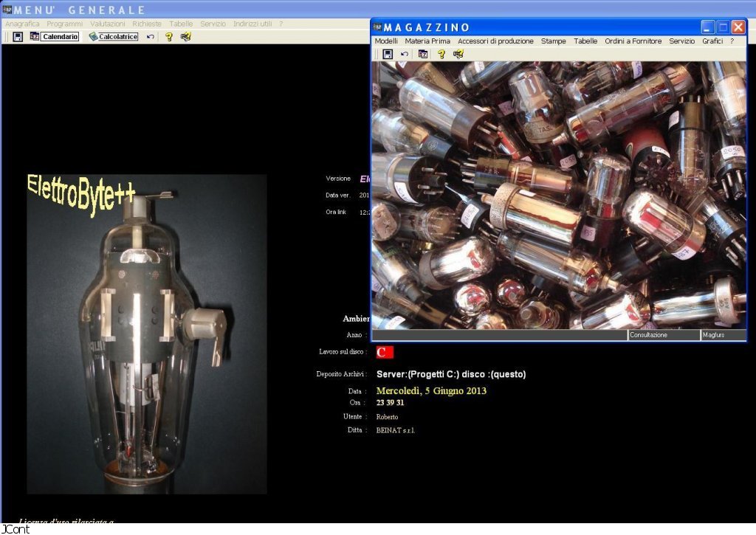Expand the Accessori di produzione menu
The width and height of the screenshot is (756, 535).
pos(495,41)
